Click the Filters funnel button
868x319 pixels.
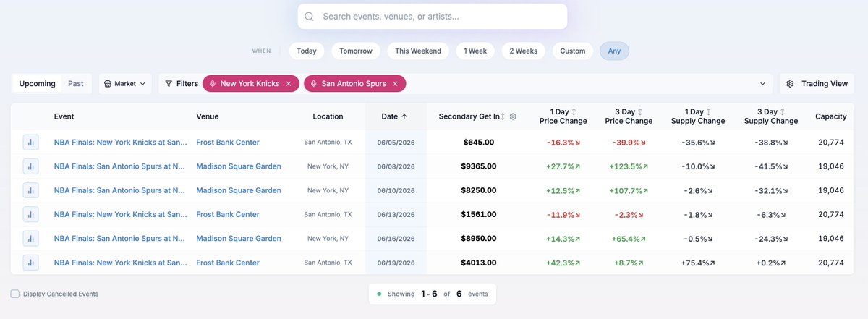[182, 84]
